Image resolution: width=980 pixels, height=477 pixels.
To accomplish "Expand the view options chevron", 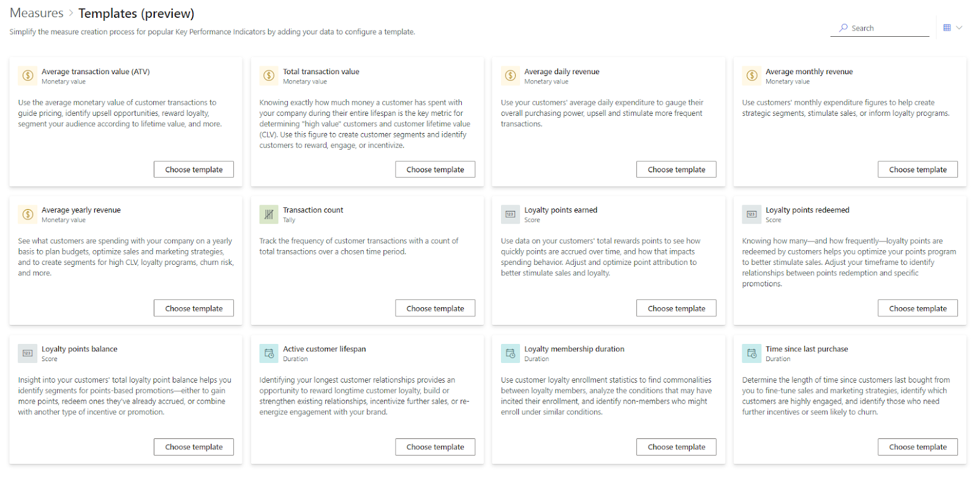I will tap(960, 28).
